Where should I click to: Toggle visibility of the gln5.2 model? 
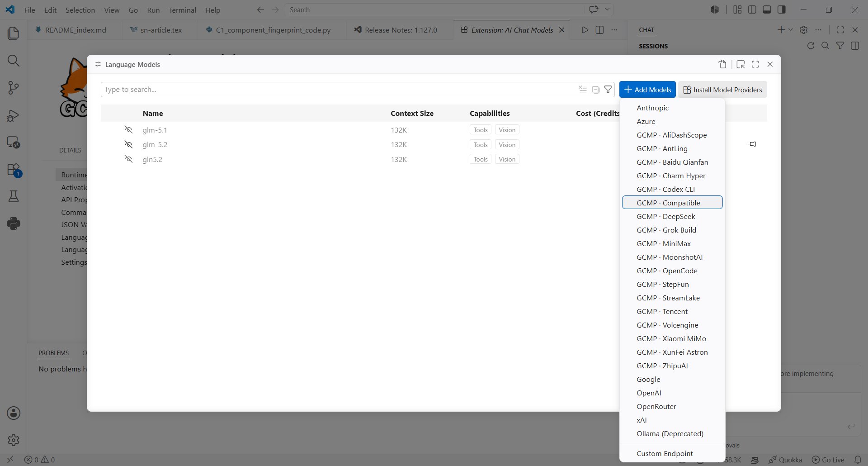tap(128, 159)
